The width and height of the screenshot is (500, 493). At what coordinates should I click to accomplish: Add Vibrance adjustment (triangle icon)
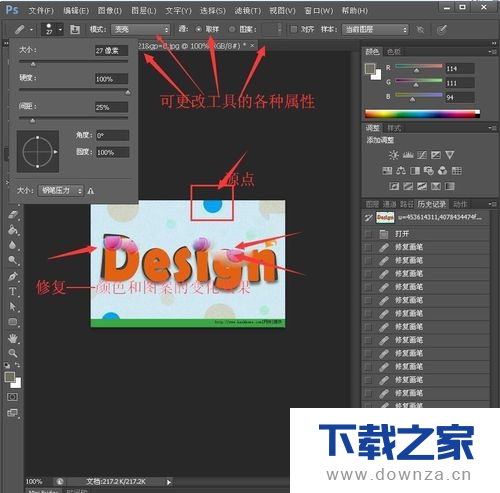click(x=450, y=155)
